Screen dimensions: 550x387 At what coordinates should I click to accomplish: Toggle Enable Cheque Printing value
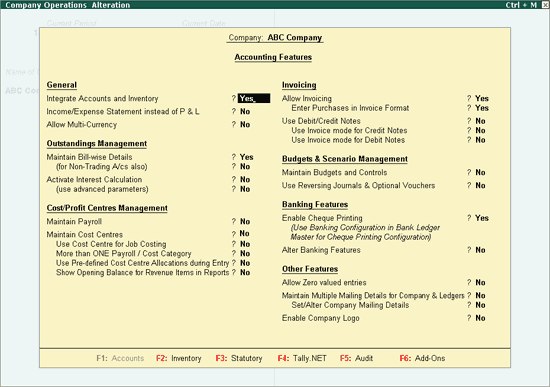pos(482,218)
